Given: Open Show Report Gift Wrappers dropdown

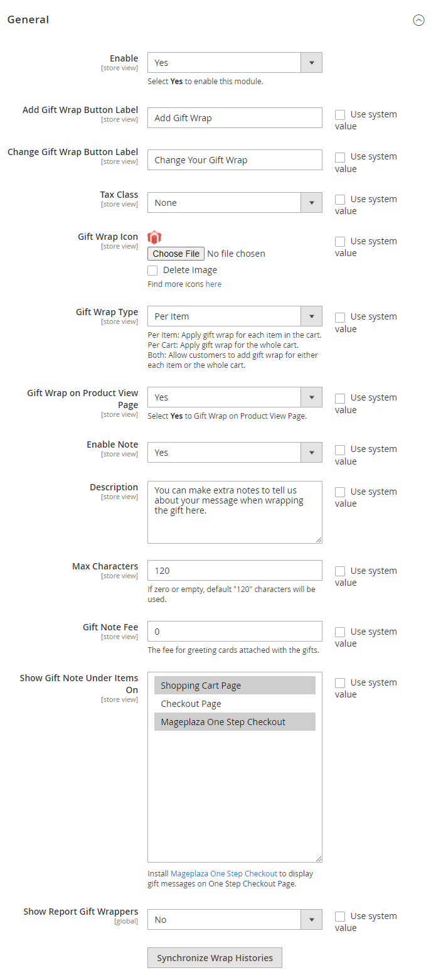Looking at the screenshot, I should [235, 920].
